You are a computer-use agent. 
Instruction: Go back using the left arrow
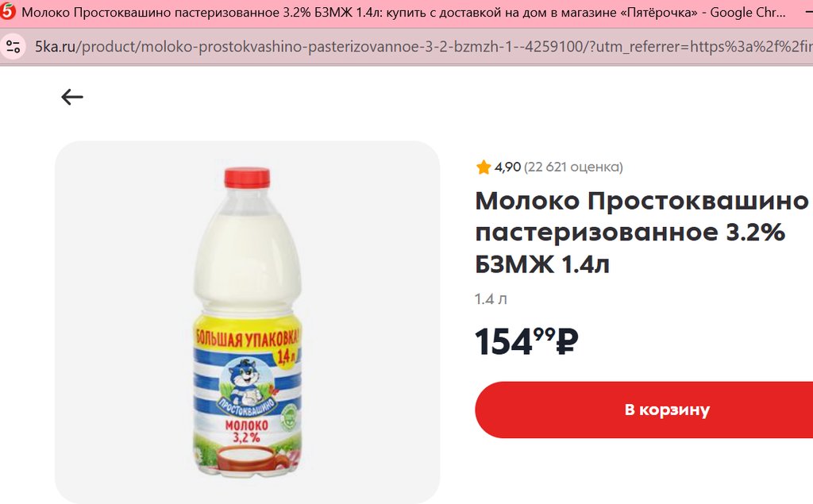pyautogui.click(x=72, y=97)
